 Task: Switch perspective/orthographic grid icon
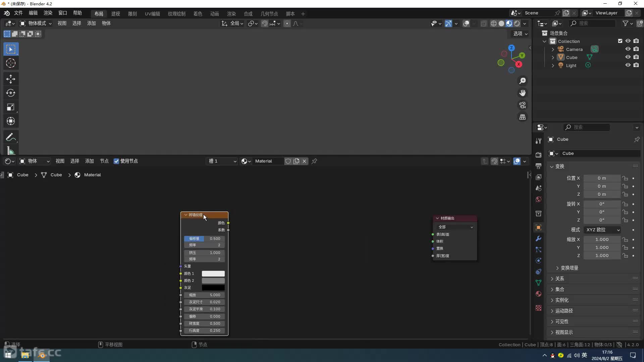(523, 117)
